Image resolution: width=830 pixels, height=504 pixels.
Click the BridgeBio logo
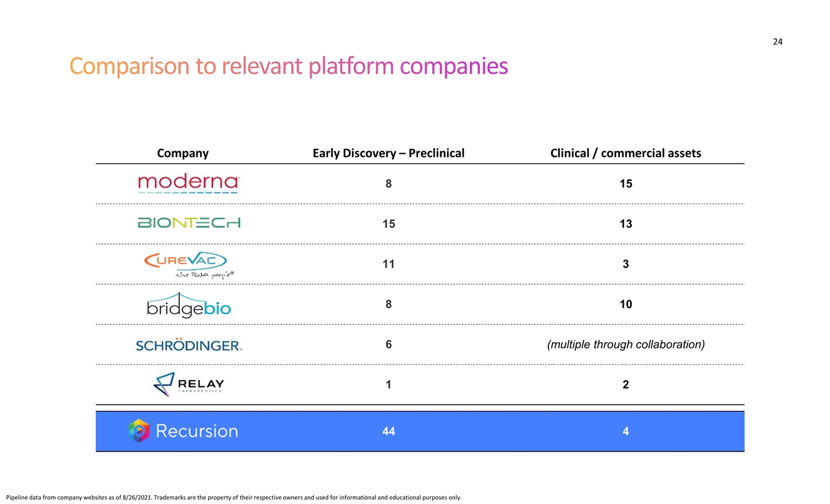pyautogui.click(x=189, y=304)
